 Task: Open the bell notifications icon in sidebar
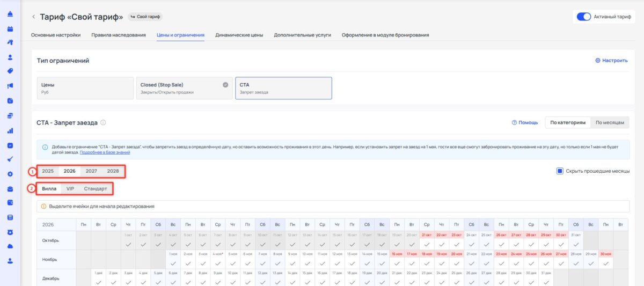[10, 13]
